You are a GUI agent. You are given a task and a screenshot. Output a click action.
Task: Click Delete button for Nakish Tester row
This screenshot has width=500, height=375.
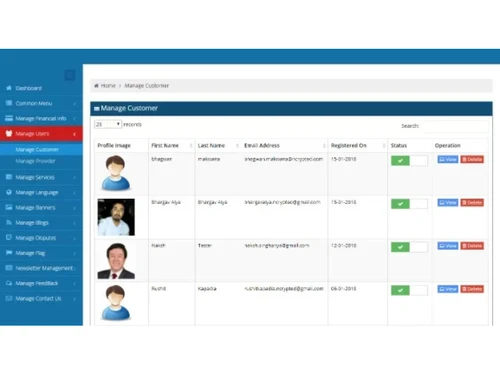[472, 246]
